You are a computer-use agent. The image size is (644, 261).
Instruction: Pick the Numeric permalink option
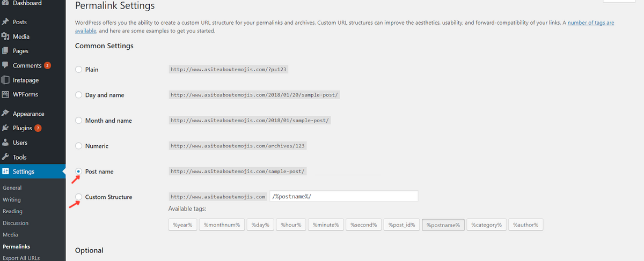click(79, 146)
